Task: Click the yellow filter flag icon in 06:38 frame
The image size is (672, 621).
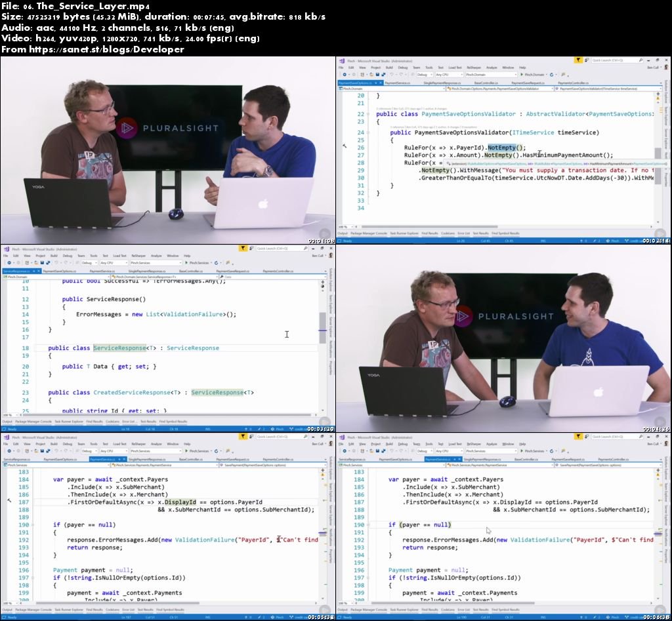Action: 578,437
